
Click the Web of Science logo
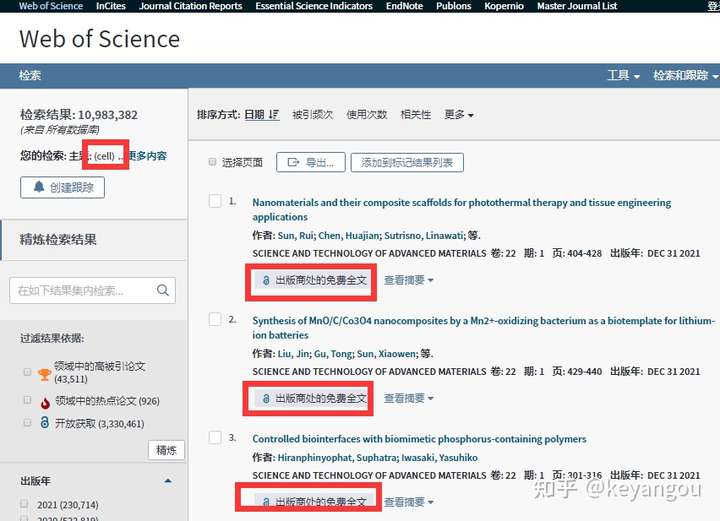point(99,39)
